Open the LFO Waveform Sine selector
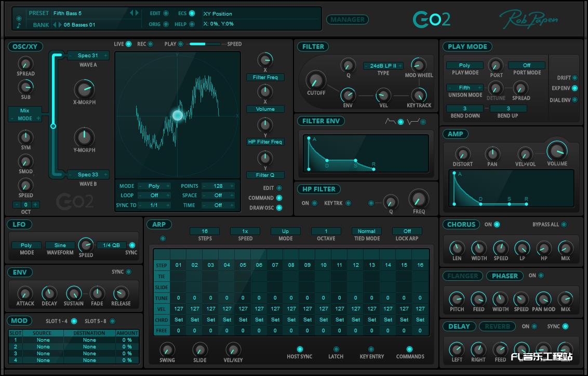This screenshot has width=588, height=376. click(60, 245)
